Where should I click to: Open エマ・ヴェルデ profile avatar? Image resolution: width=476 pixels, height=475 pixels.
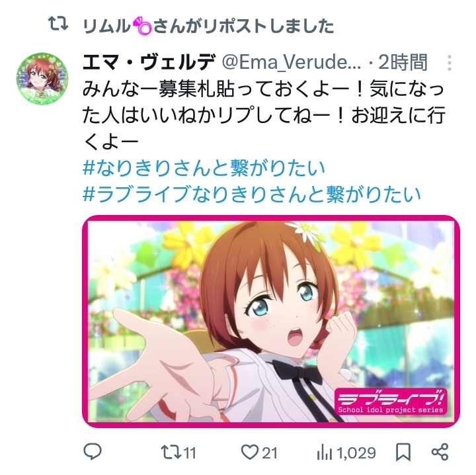(42, 78)
